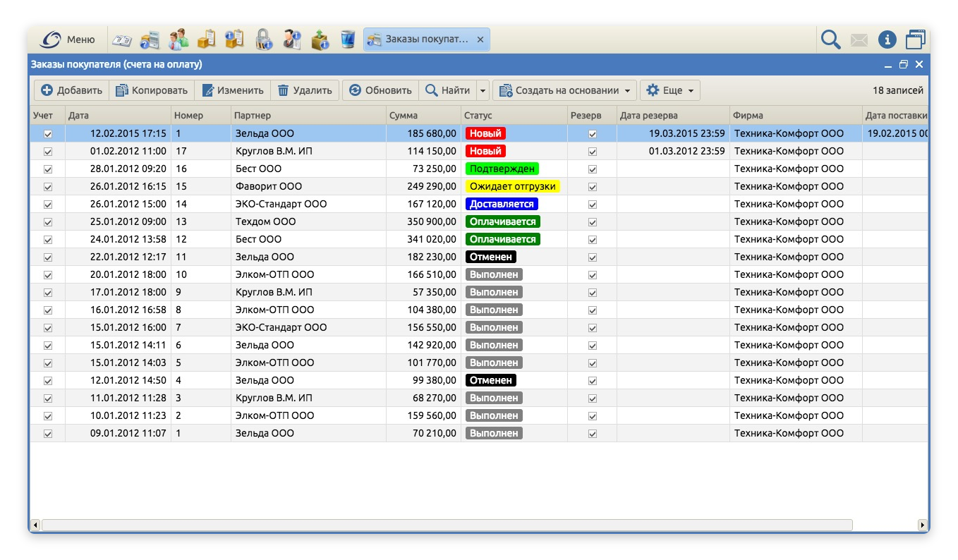Expand the arrow next to Найти button
The width and height of the screenshot is (958, 560).
[483, 90]
